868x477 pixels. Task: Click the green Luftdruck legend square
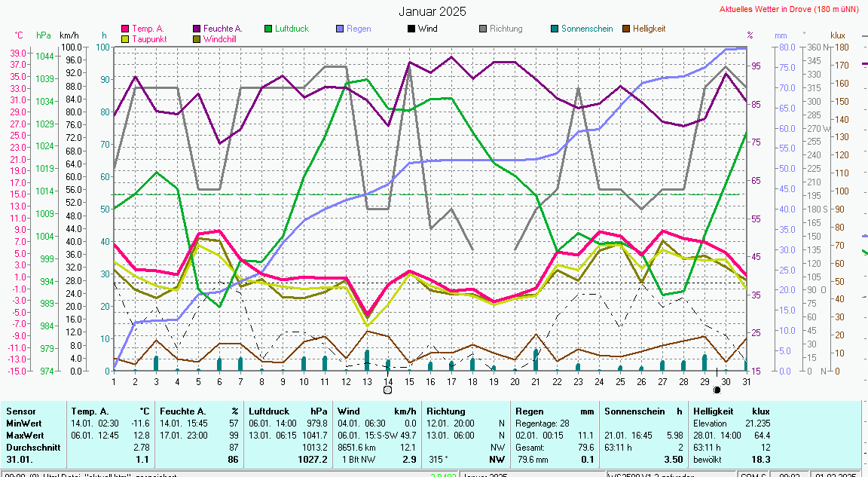click(268, 29)
